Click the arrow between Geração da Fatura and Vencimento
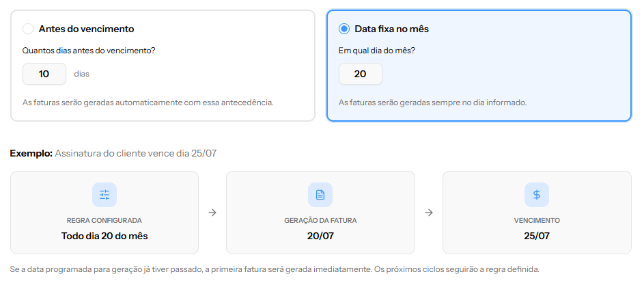The image size is (644, 285). (x=429, y=213)
